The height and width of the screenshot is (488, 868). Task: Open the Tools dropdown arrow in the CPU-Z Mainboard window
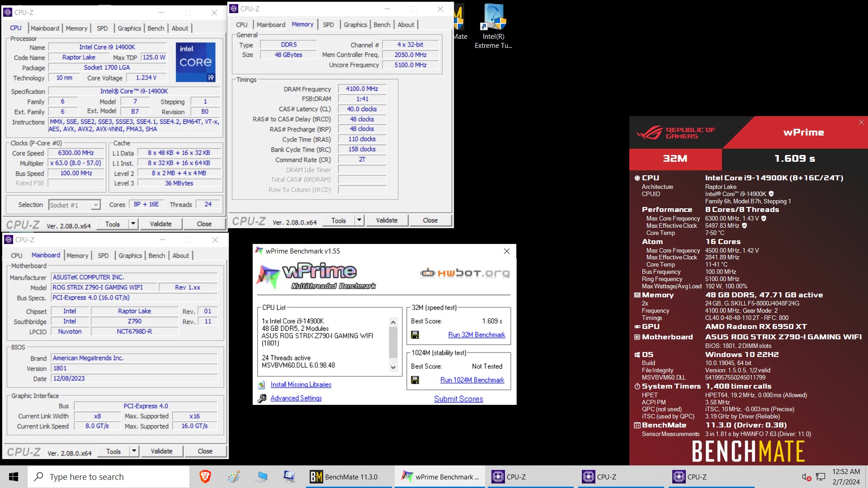tap(134, 451)
